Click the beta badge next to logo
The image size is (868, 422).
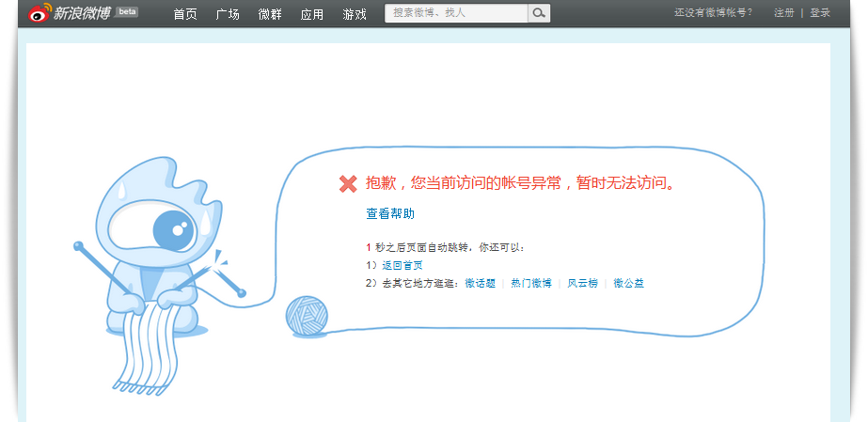click(x=127, y=11)
